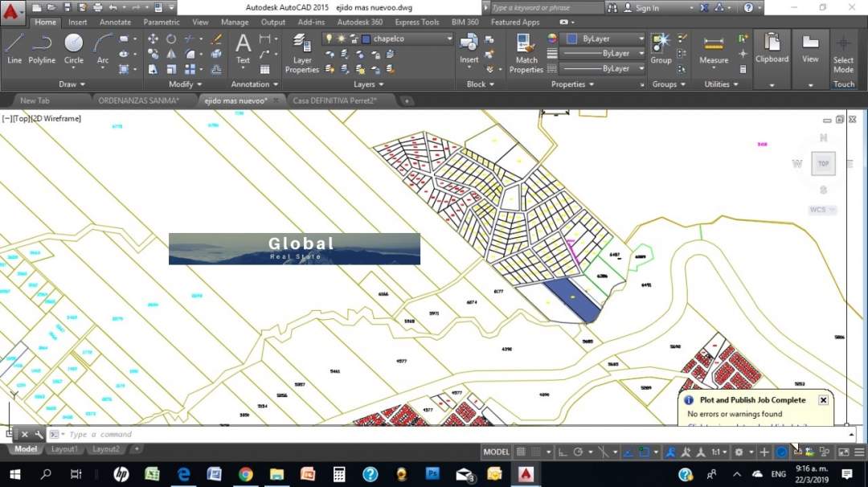Open the object color ByLayer dropdown

641,39
